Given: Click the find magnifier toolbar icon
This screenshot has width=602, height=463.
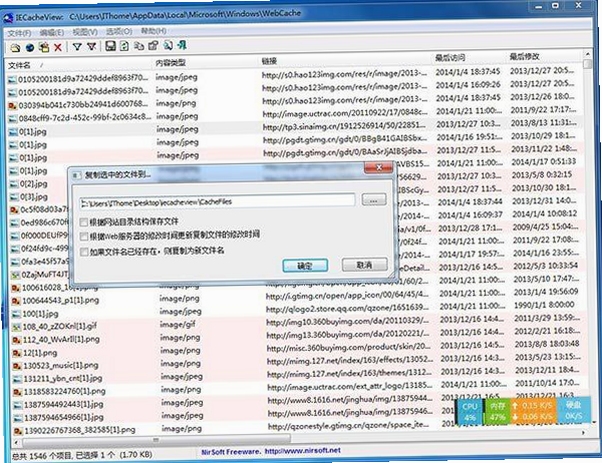Looking at the screenshot, I should tap(168, 45).
